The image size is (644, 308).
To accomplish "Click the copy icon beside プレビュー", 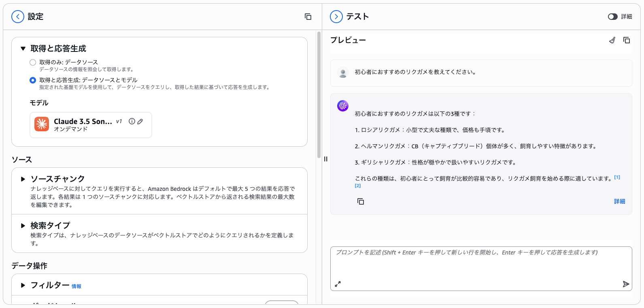I will click(627, 40).
